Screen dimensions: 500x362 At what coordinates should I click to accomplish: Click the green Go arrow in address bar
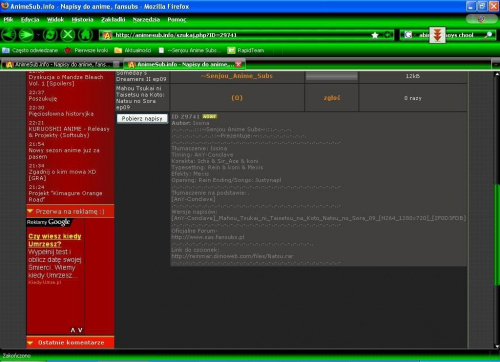[x=388, y=35]
